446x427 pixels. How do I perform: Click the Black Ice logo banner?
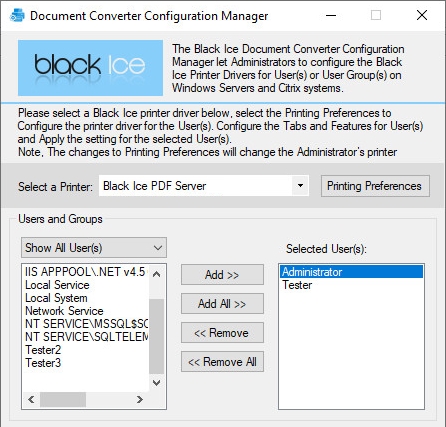tap(90, 68)
